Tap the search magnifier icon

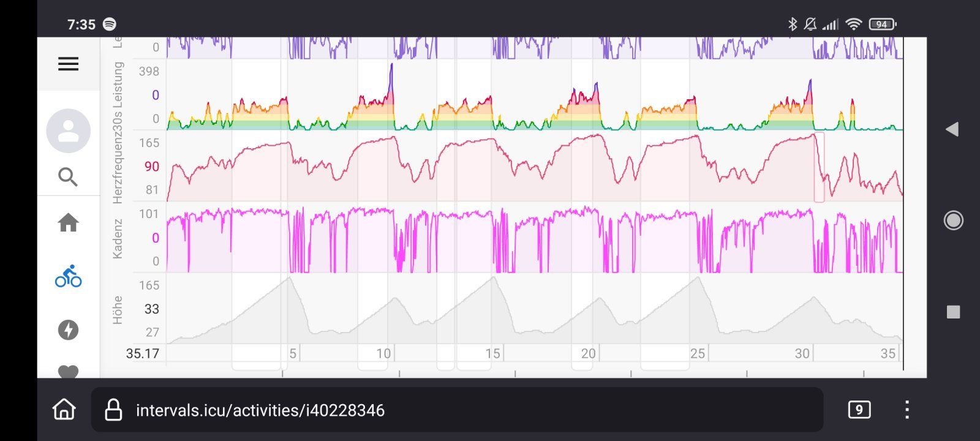[x=68, y=177]
